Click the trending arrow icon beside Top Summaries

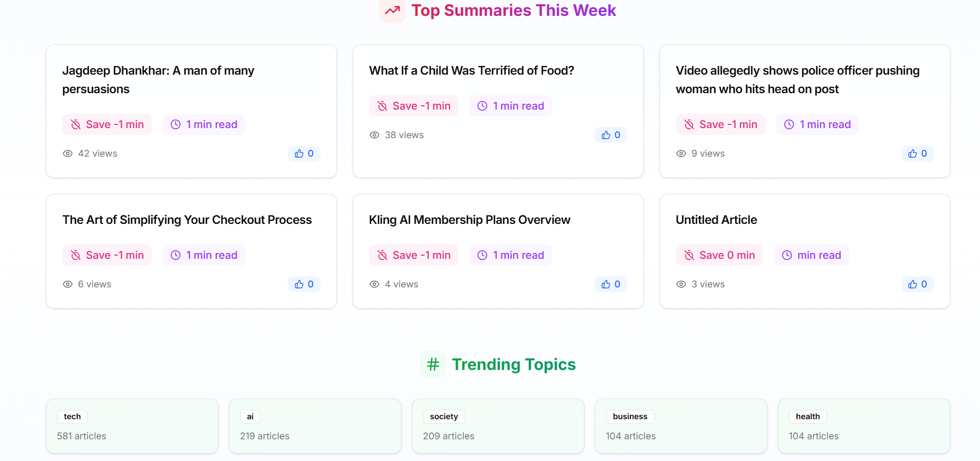[x=392, y=11]
